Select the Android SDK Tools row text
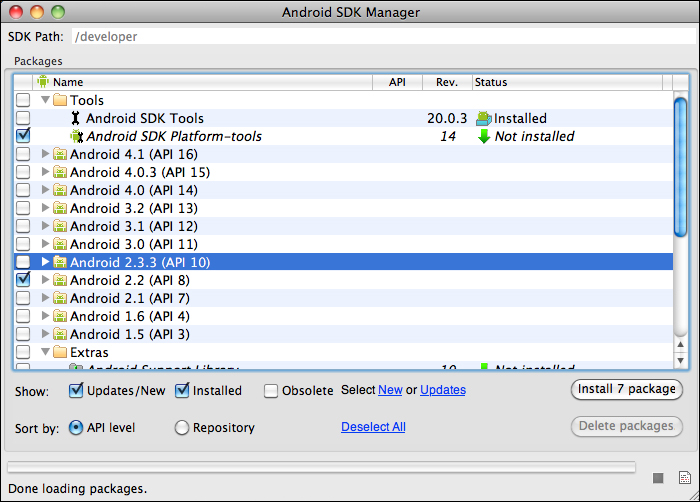700x502 pixels. tap(145, 118)
